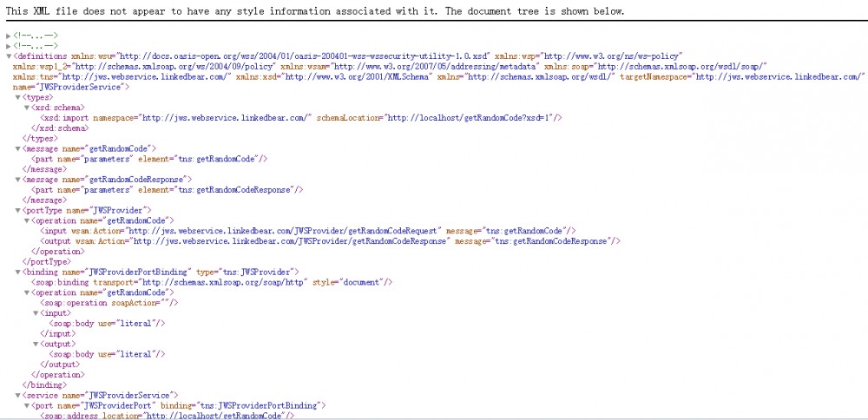Click the output wsam:Action getRandomCodeResponse line
Viewport: 868px width, 420px height.
(331, 241)
